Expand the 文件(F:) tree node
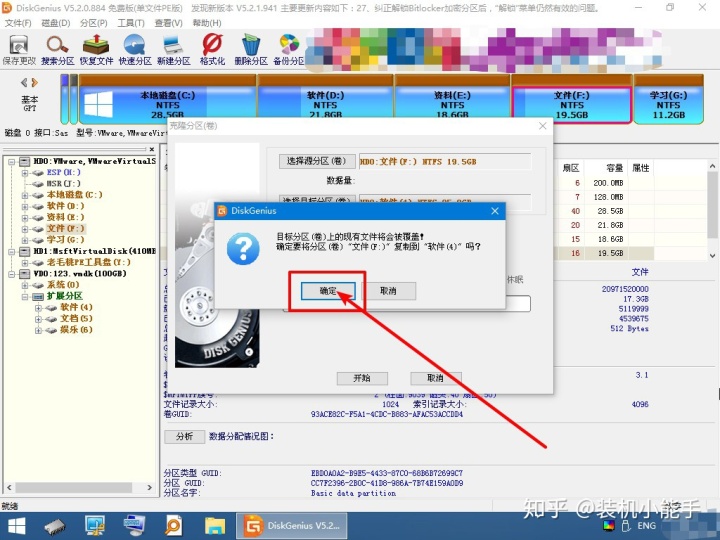Viewport: 720px width, 540px height. (25, 229)
